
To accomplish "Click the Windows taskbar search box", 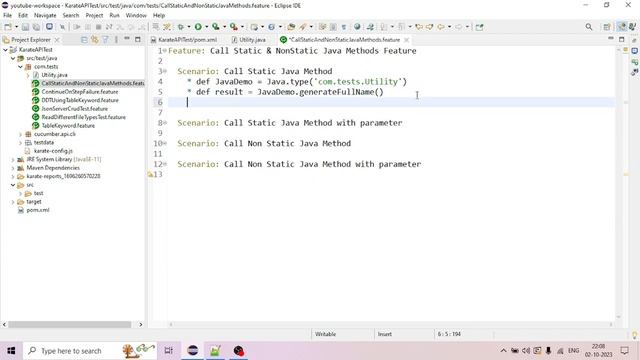I will (90, 351).
